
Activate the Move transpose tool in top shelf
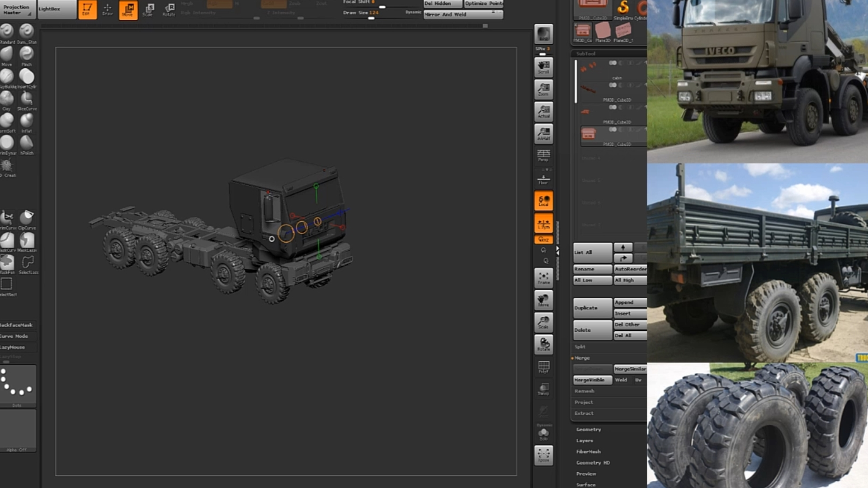128,9
